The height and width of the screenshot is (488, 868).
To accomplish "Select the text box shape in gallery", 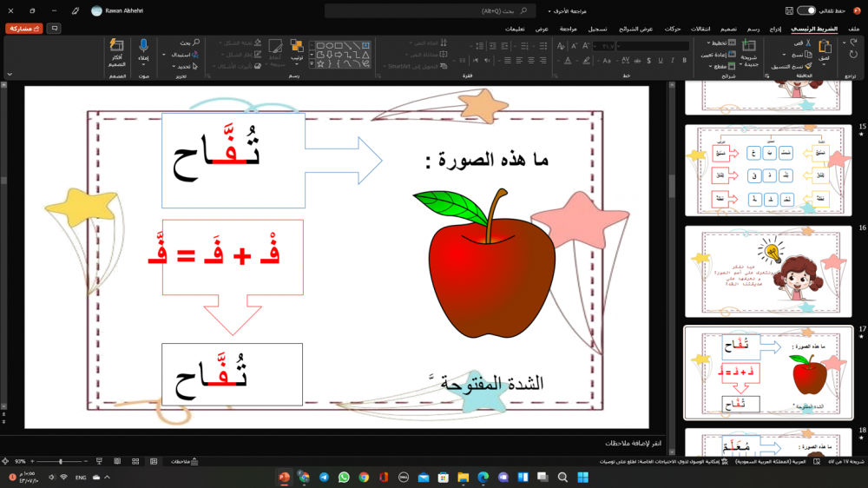I will 366,45.
